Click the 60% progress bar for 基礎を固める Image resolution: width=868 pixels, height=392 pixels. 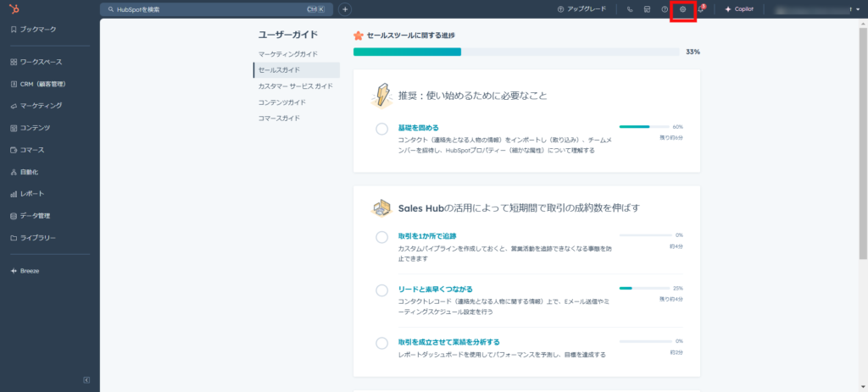[644, 127]
